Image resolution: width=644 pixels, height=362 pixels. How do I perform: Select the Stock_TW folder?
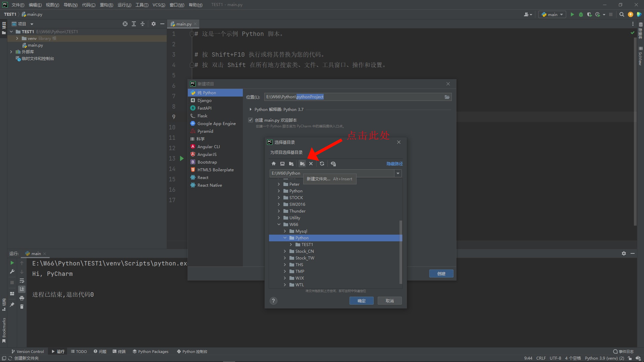click(x=305, y=258)
